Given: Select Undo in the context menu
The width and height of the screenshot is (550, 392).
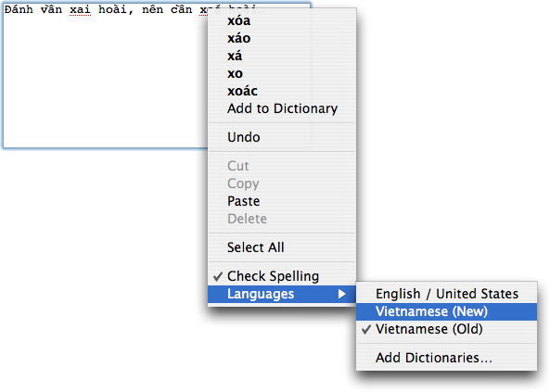Looking at the screenshot, I should click(282, 137).
